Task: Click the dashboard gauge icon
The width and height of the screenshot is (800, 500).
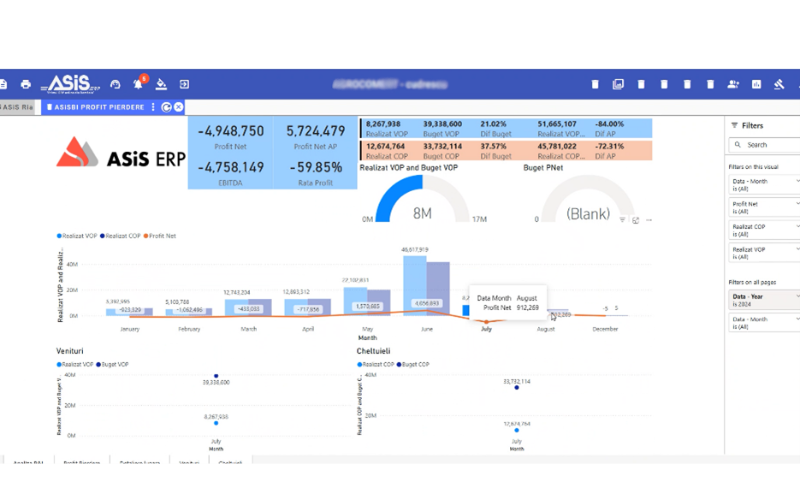Action: coord(115,84)
